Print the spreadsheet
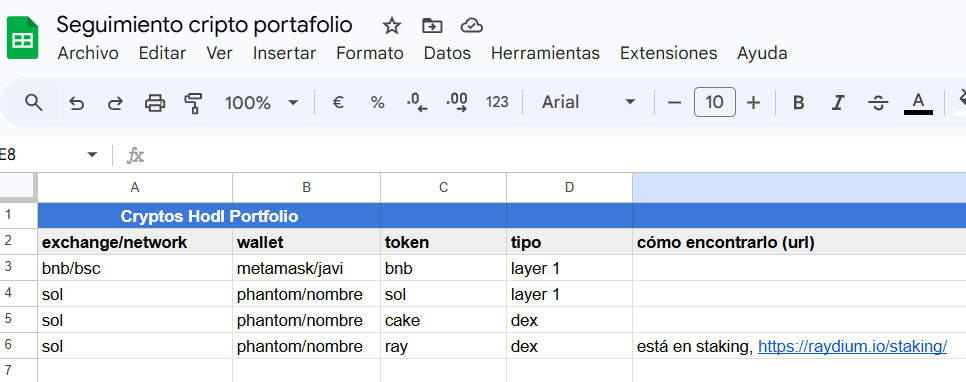 155,102
